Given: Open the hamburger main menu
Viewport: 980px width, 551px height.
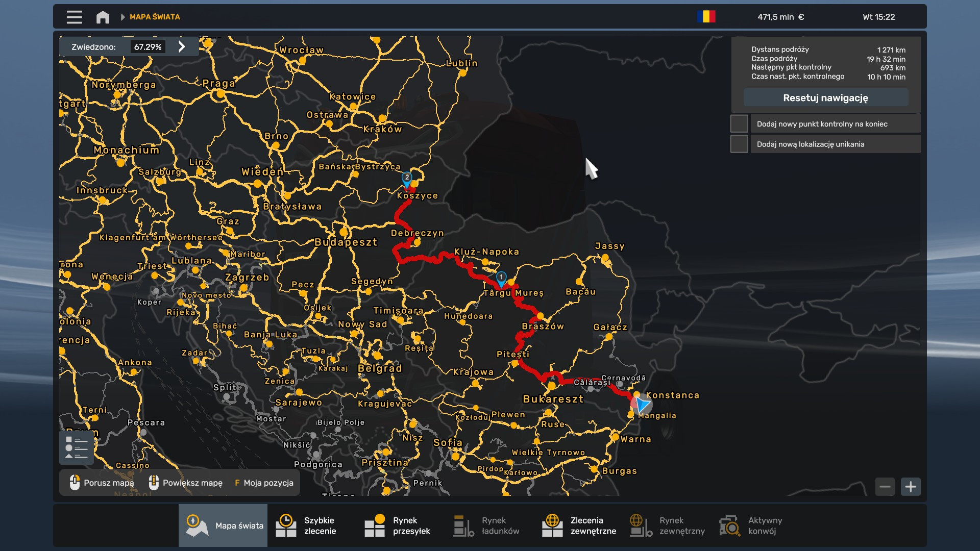Looking at the screenshot, I should coord(74,17).
